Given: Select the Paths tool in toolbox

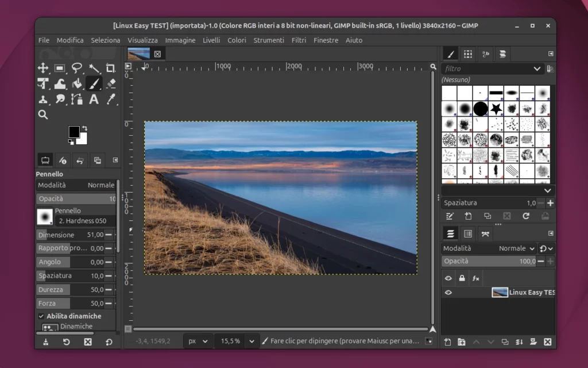Looking at the screenshot, I should click(77, 99).
